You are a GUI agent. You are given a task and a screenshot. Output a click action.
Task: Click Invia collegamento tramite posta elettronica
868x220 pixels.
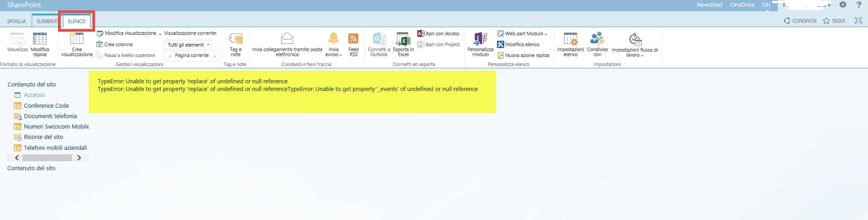[x=287, y=44]
